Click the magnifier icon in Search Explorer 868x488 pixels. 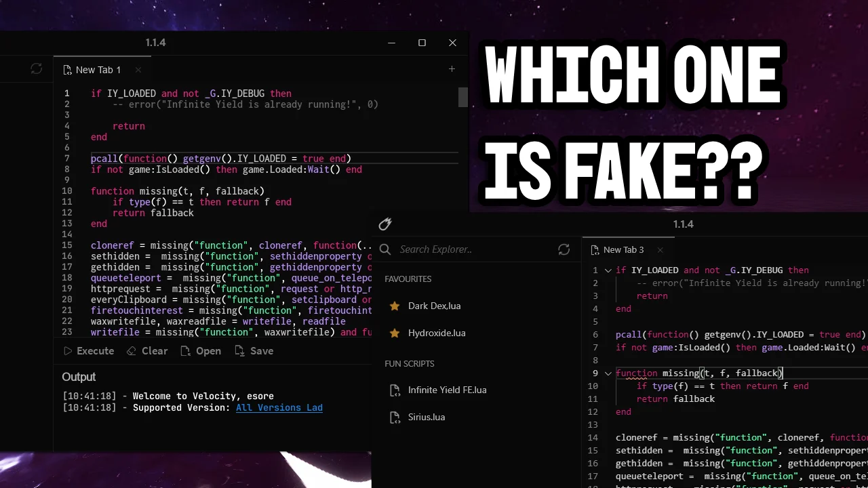pyautogui.click(x=385, y=249)
